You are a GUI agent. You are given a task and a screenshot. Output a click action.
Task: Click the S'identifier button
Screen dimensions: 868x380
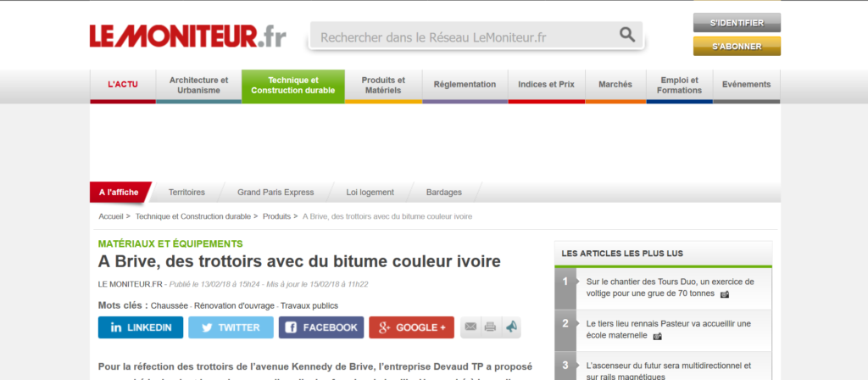[737, 23]
